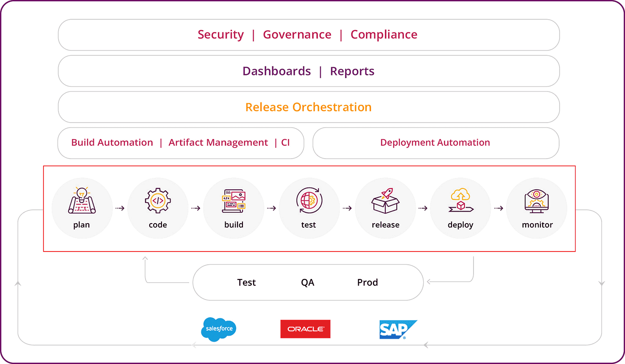Select Artifact Management text
The height and width of the screenshot is (364, 625).
click(218, 143)
